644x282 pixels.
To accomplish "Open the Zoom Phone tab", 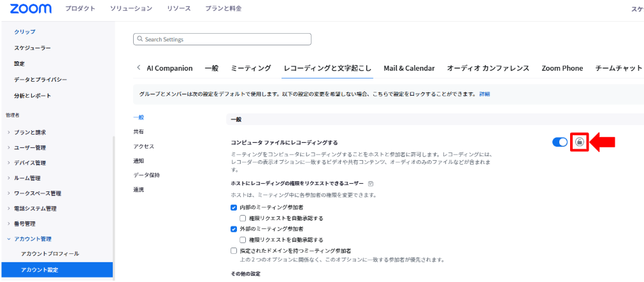I will (x=562, y=68).
